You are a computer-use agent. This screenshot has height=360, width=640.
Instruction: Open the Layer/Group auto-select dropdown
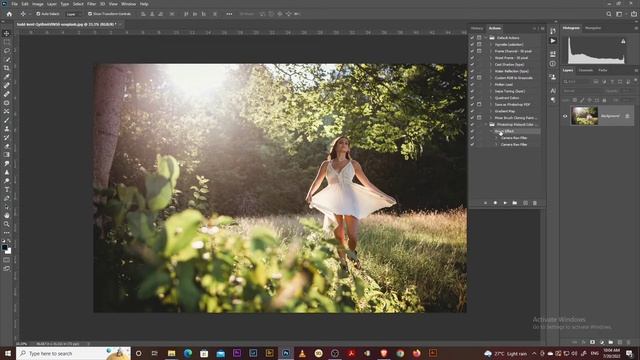coord(72,14)
